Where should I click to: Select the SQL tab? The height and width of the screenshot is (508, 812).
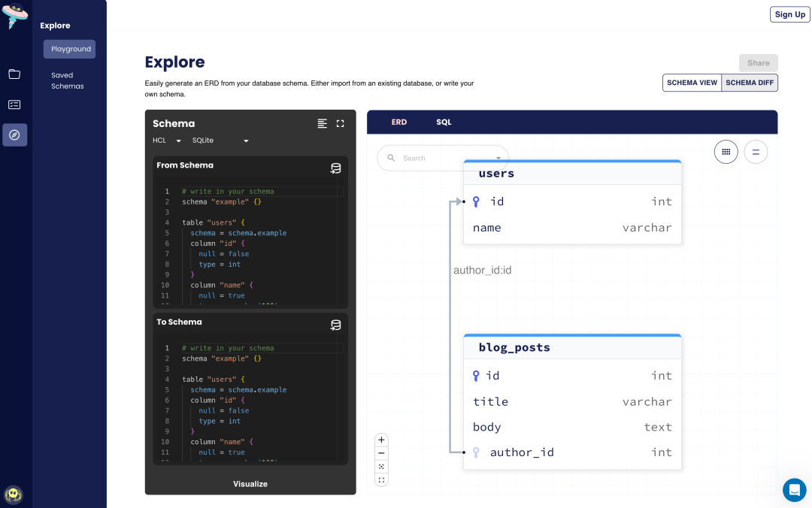[x=444, y=122]
